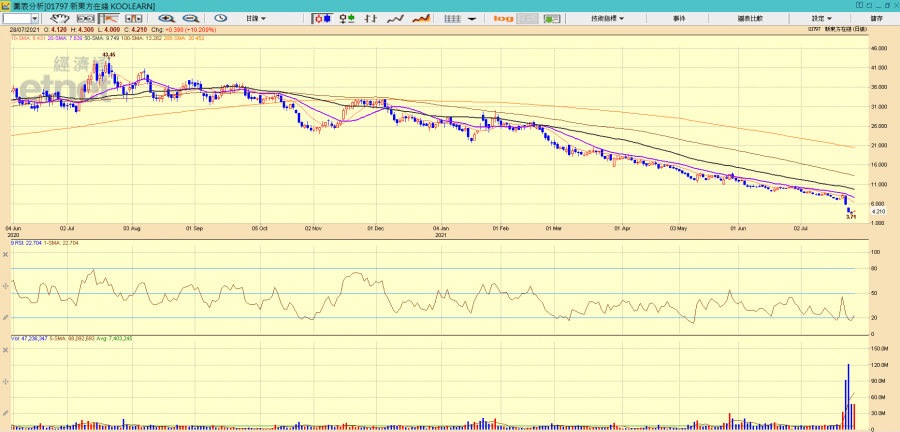
Task: Select the candlestick chart type icon
Action: [322, 18]
